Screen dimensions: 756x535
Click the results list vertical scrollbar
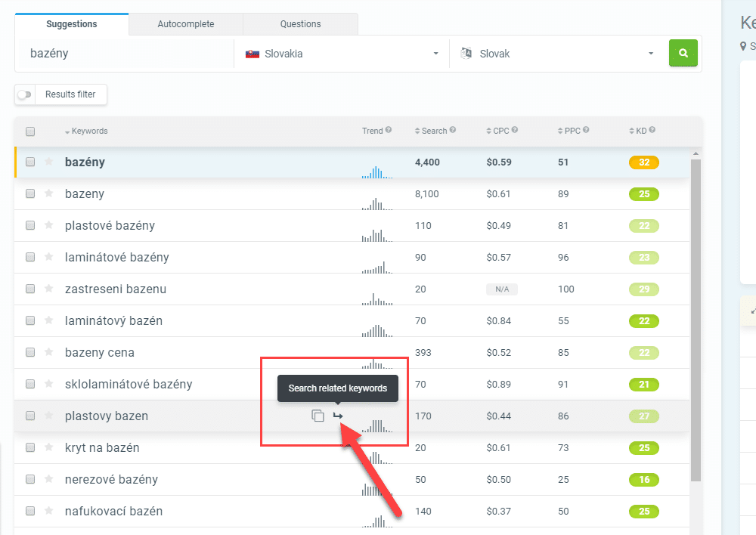tap(696, 320)
